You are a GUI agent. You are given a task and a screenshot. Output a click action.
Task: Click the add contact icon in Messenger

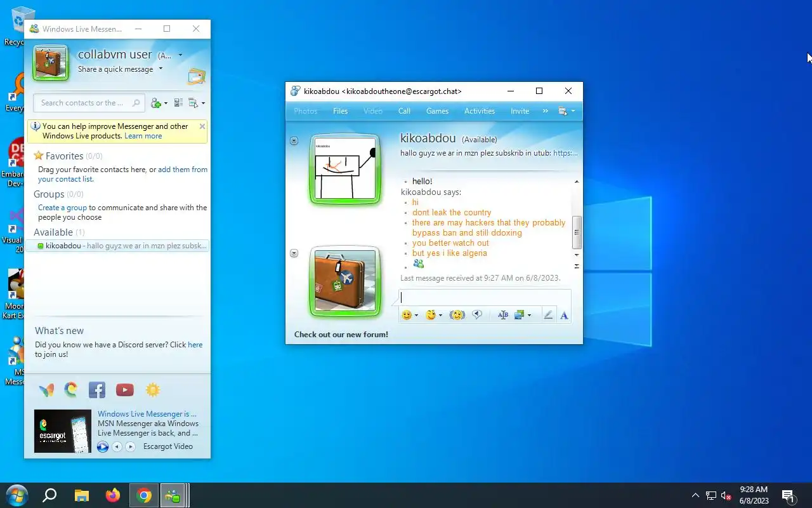click(155, 103)
